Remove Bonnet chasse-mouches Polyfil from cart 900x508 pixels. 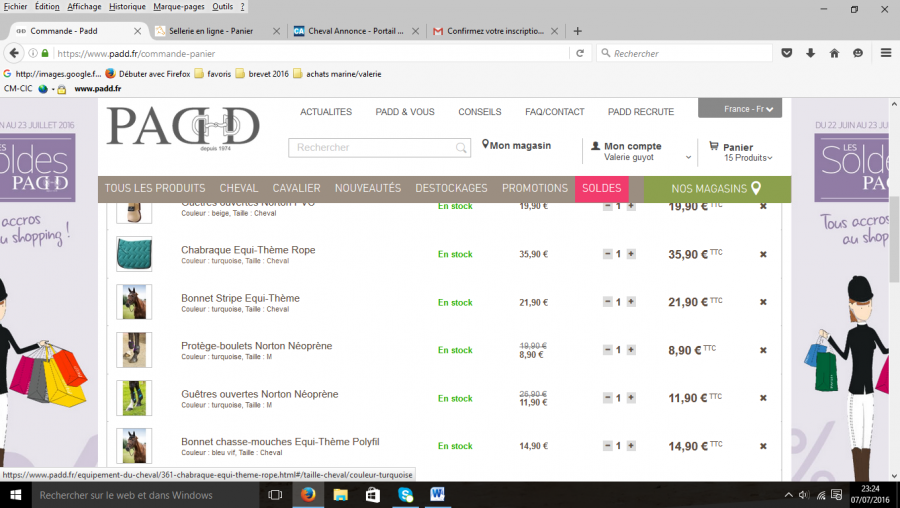(x=763, y=446)
